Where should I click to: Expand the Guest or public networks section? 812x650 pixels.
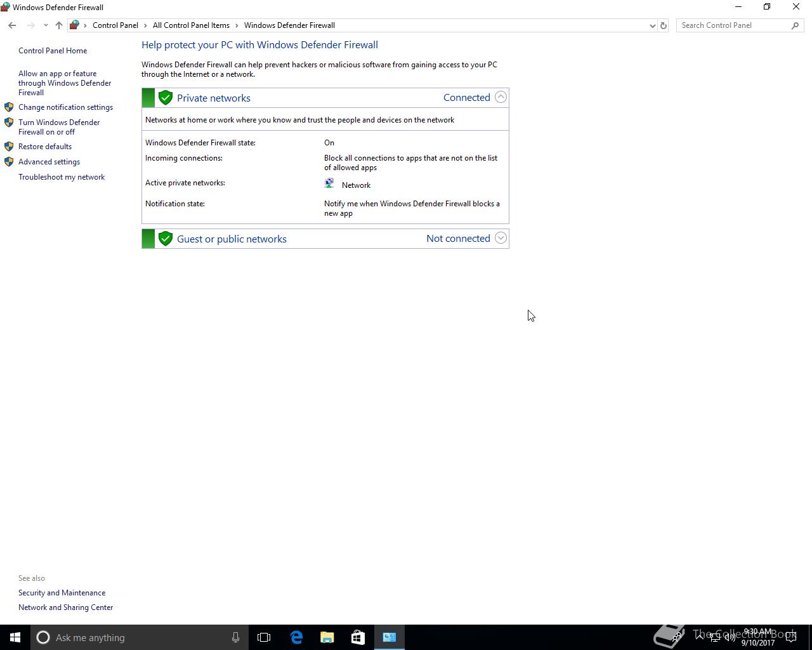[x=501, y=238]
